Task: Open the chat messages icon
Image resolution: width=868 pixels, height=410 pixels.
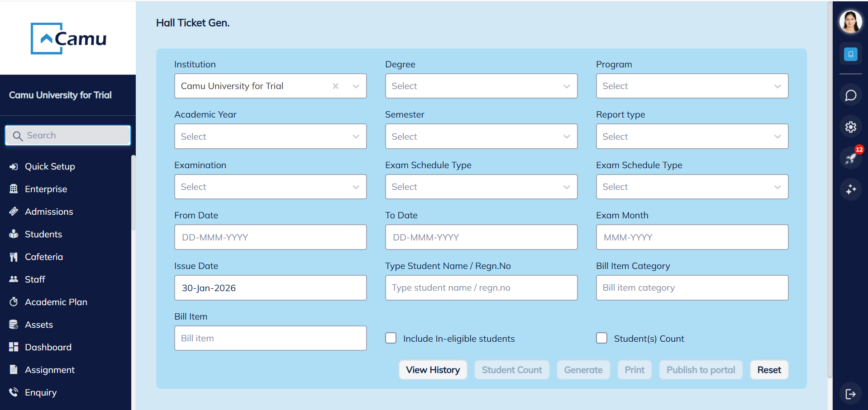Action: click(x=850, y=95)
